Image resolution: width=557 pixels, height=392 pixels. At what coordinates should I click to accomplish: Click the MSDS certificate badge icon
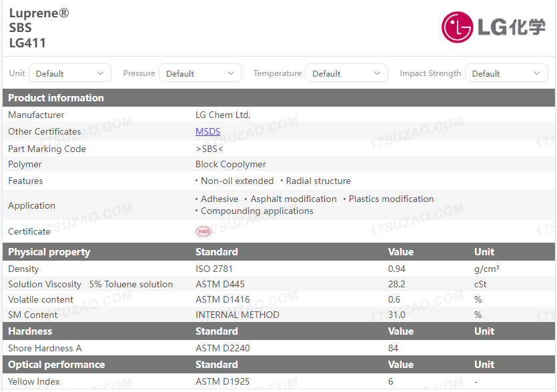tap(203, 231)
